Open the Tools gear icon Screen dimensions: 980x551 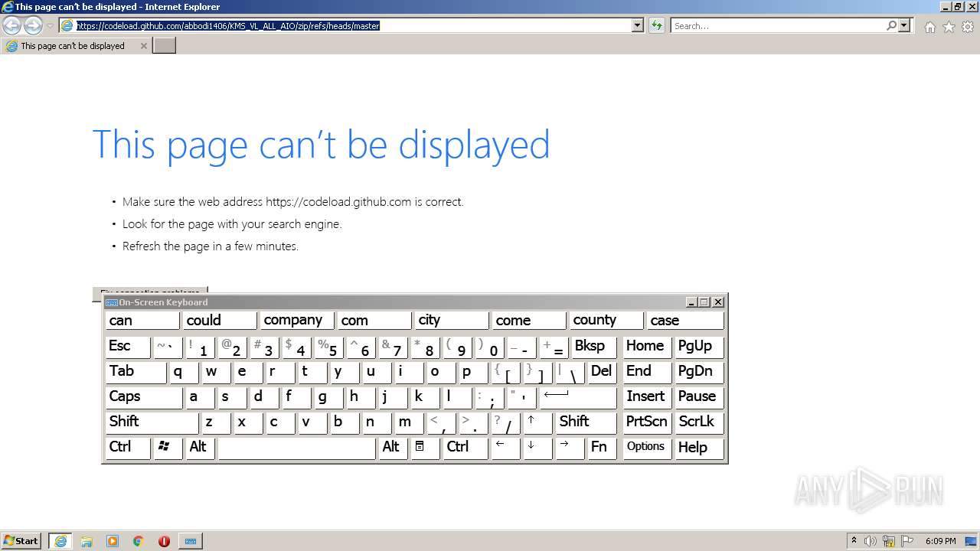(x=968, y=27)
